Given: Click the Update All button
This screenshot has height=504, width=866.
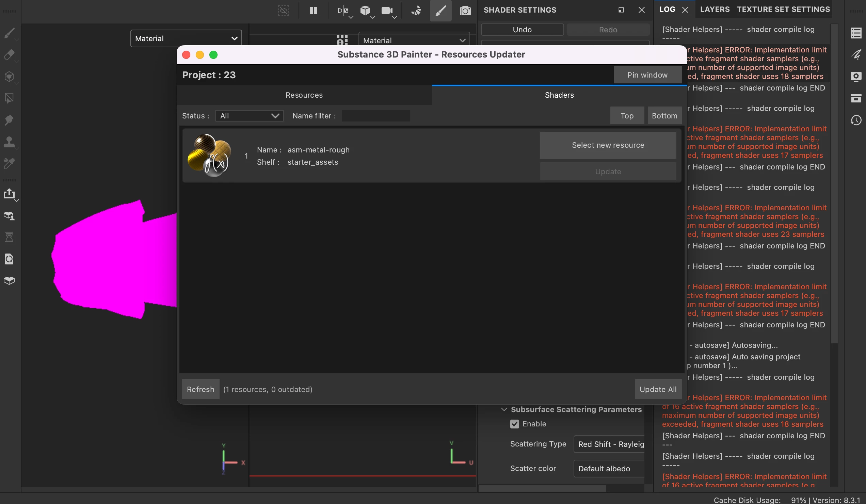Looking at the screenshot, I should (x=657, y=389).
